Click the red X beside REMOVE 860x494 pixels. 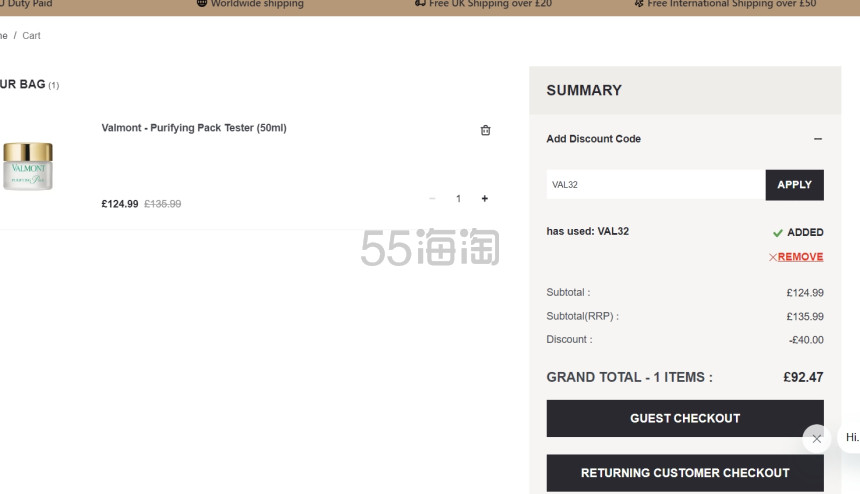click(x=772, y=257)
